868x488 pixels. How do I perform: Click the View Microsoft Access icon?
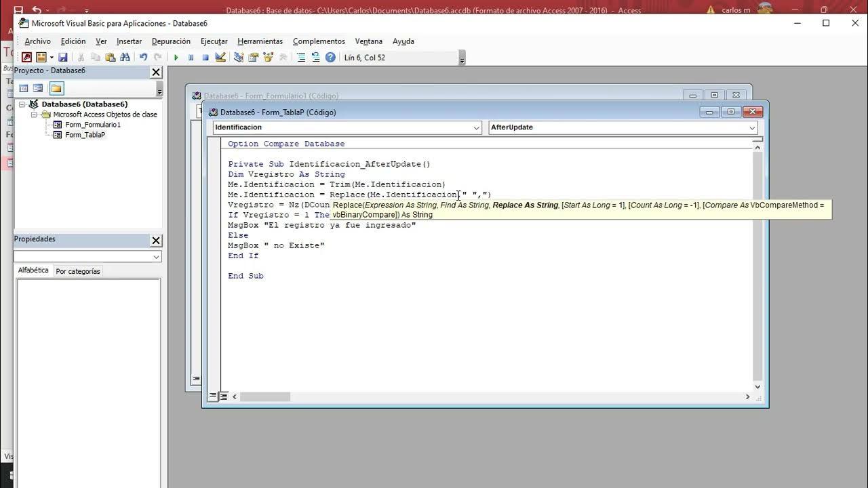(26, 58)
